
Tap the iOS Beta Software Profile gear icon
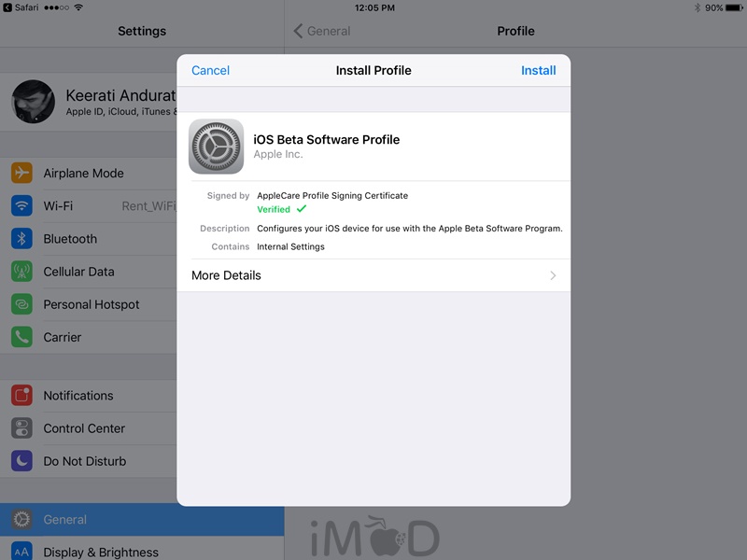tap(216, 147)
